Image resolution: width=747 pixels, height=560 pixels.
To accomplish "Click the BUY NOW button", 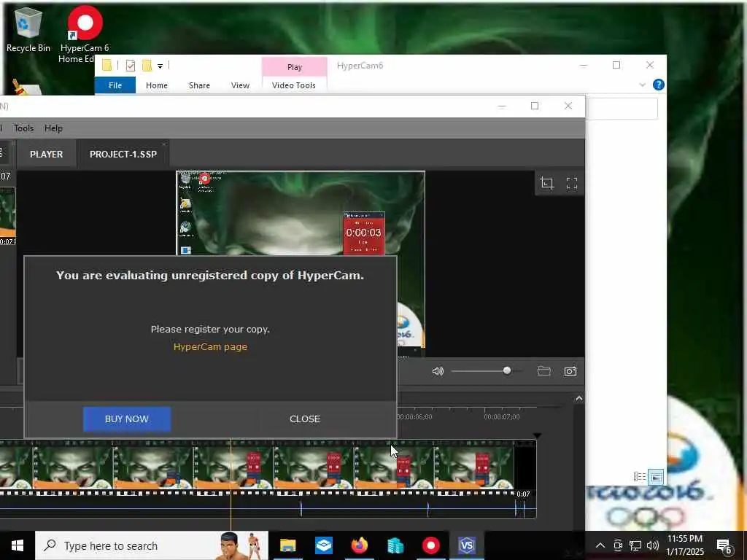I will tap(127, 419).
